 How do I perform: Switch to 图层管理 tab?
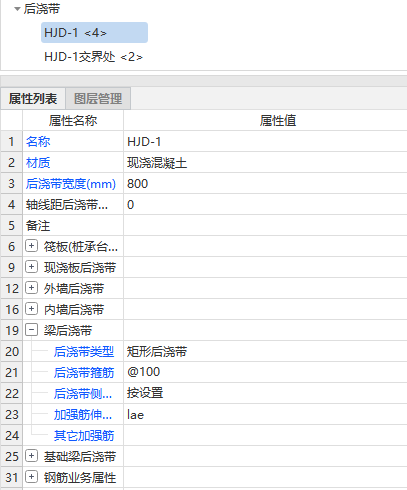[x=98, y=99]
